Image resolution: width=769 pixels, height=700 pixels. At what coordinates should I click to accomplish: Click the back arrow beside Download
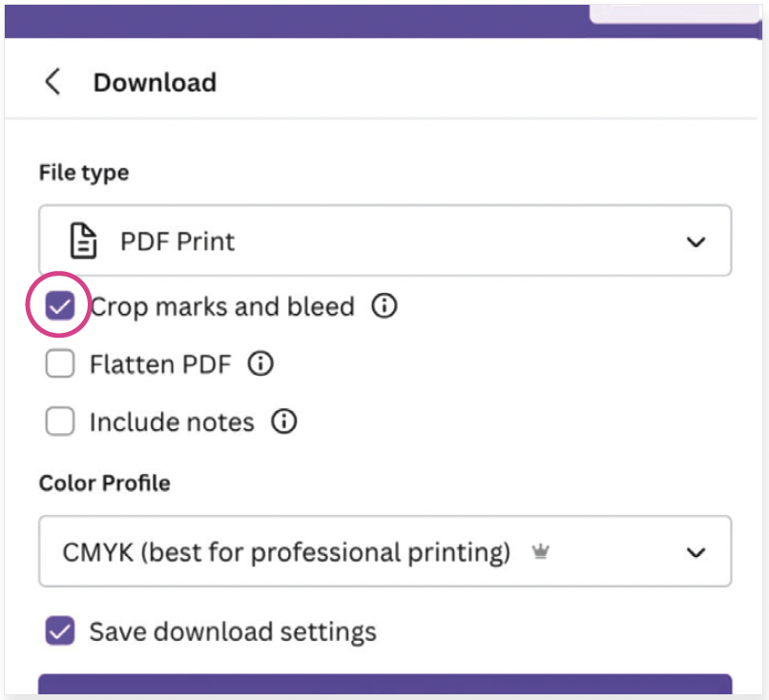pyautogui.click(x=52, y=82)
